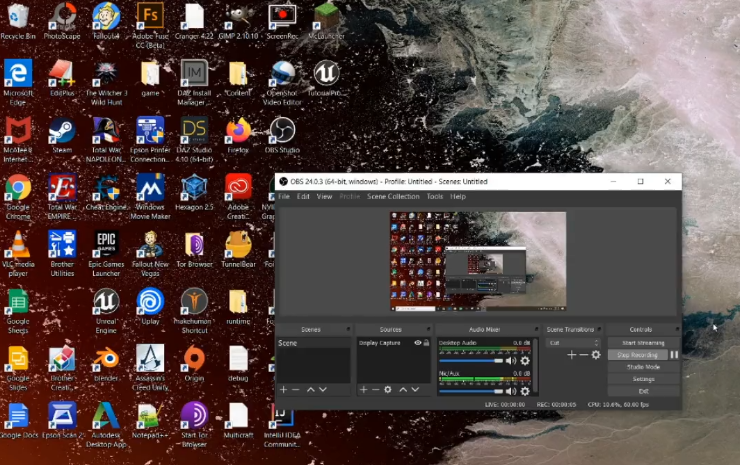Screen dimensions: 740x465
Task: Click the Stop Recording button
Action: [637, 355]
